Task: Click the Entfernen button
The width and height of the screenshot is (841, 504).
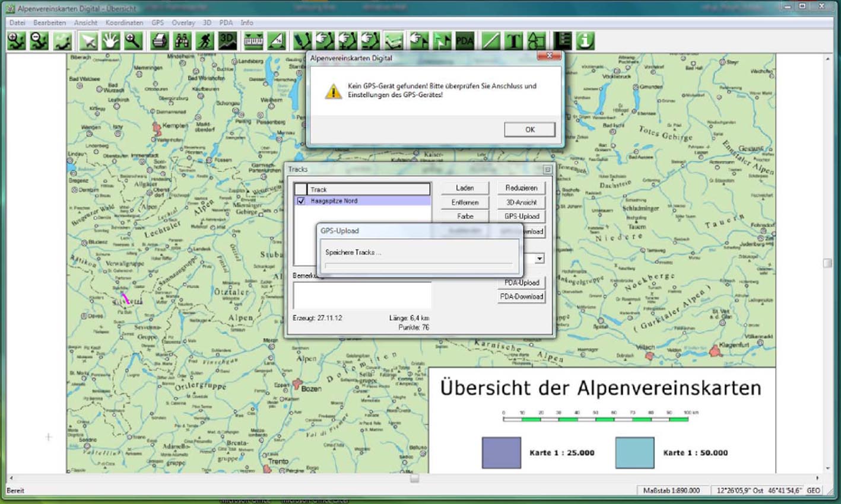Action: coord(465,202)
